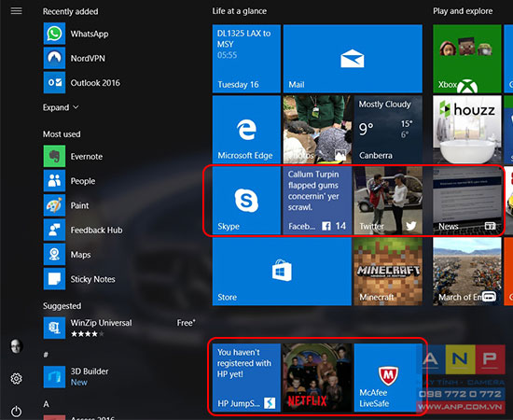
Task: Open the Store tile
Action: coord(282,272)
